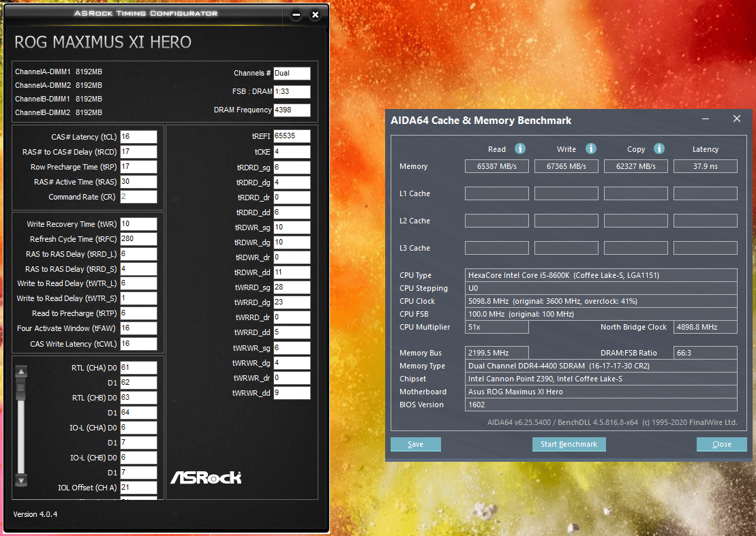
Task: Select the Write Recovery Time (tWR) field
Action: coord(138,224)
